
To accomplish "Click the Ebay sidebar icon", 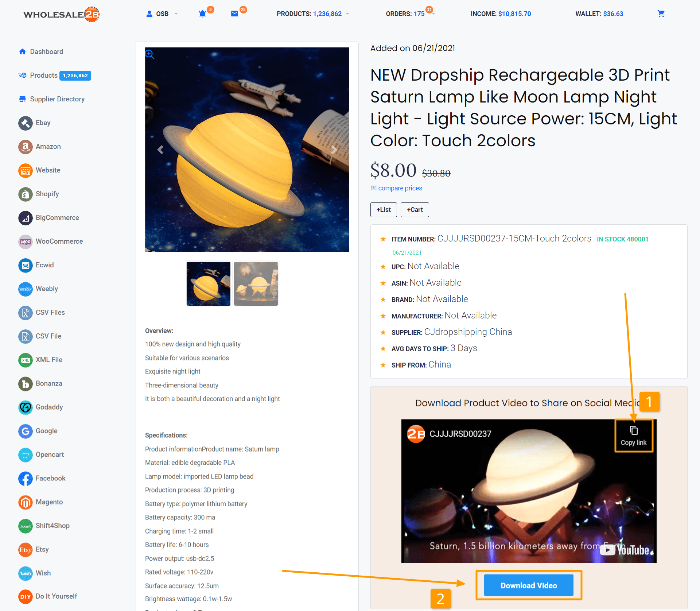I will tap(26, 123).
